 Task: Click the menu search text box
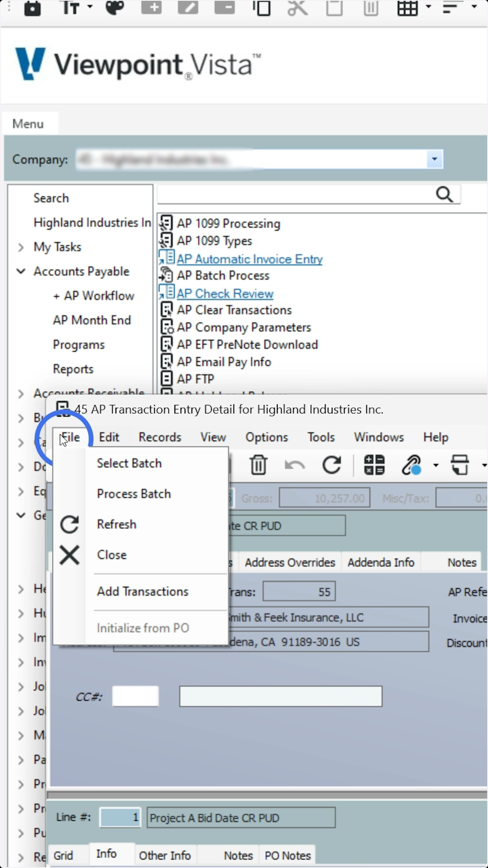click(x=296, y=195)
